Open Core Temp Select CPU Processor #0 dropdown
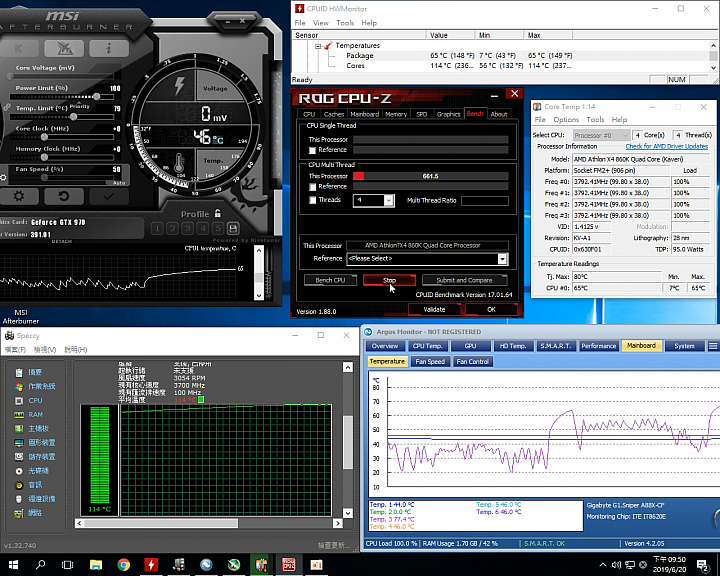Viewport: 720px width, 576px height. click(x=601, y=136)
